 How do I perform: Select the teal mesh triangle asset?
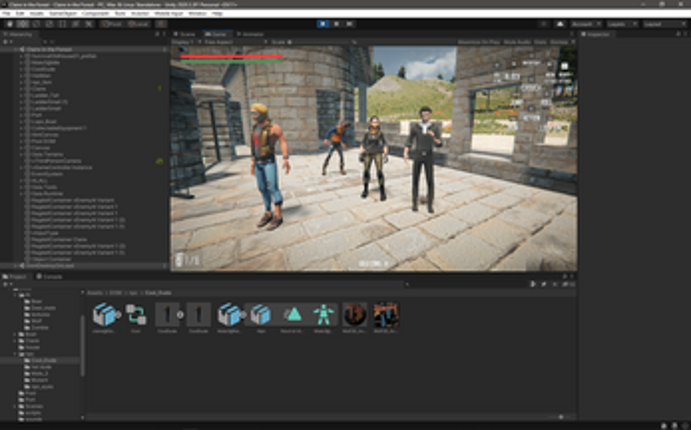pyautogui.click(x=293, y=314)
